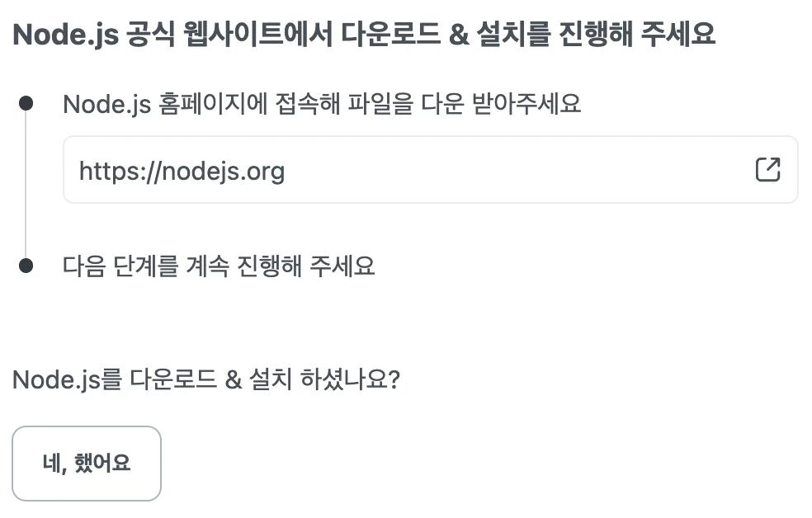The height and width of the screenshot is (518, 812).
Task: Click the step text '다음 단계를 계속 진행해 주세요'
Action: click(x=219, y=266)
